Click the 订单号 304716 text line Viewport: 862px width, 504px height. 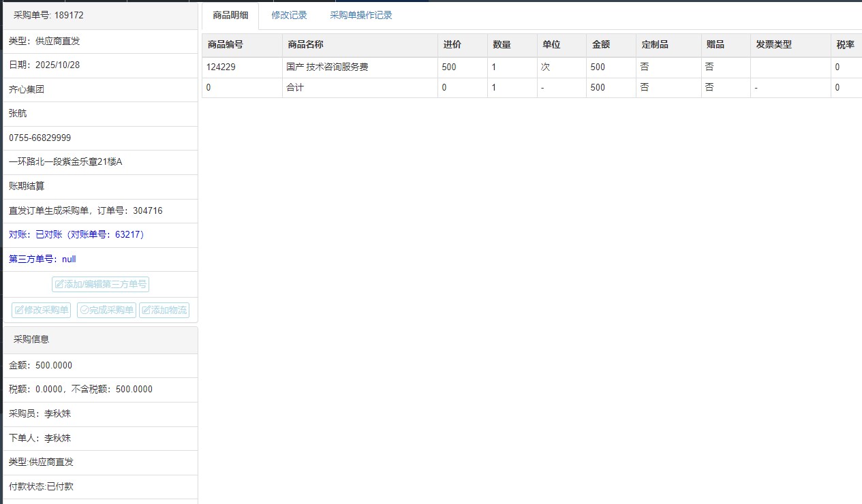(x=85, y=210)
